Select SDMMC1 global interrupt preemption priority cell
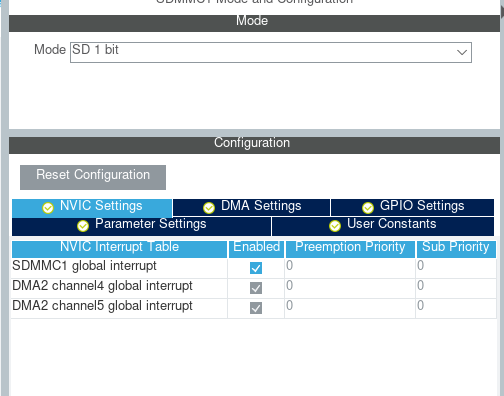This screenshot has height=396, width=504. click(x=350, y=268)
